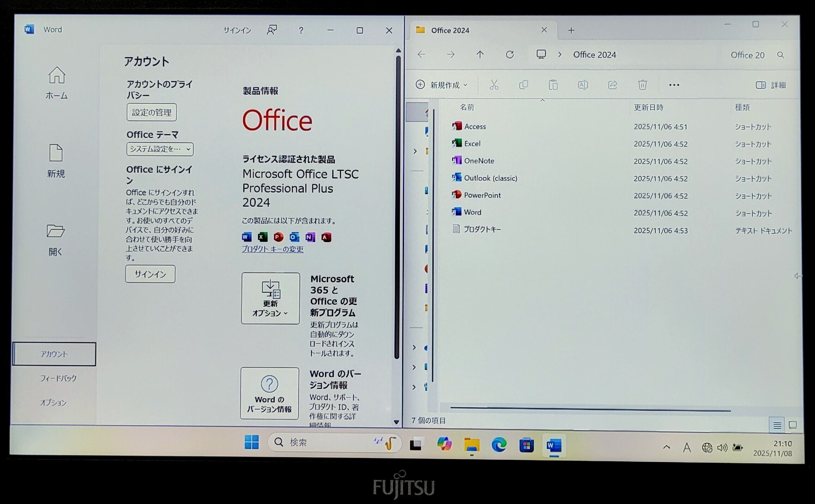Image resolution: width=815 pixels, height=504 pixels.
Task: Toggle the details pane (詳細) button
Action: 771,85
